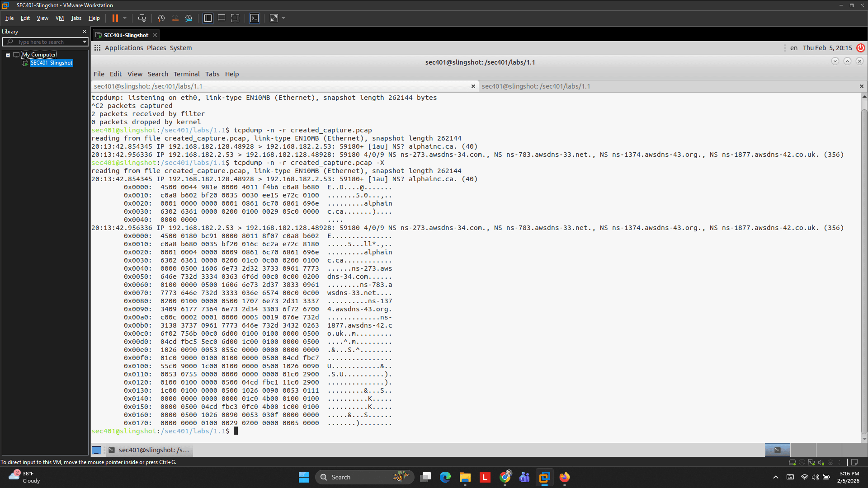Suspend the virtual machine
The image size is (868, 488).
point(116,18)
